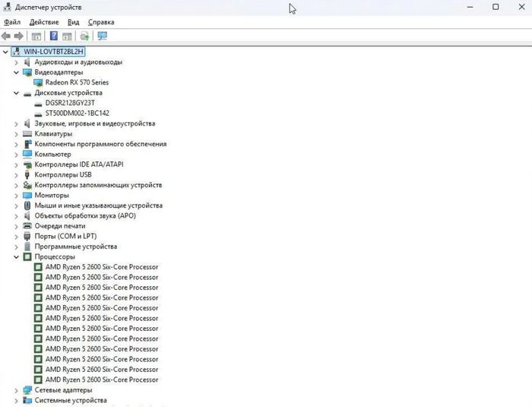This screenshot has height=407, width=532.
Task: Click the update driver toolbar icon
Action: pyautogui.click(x=84, y=36)
